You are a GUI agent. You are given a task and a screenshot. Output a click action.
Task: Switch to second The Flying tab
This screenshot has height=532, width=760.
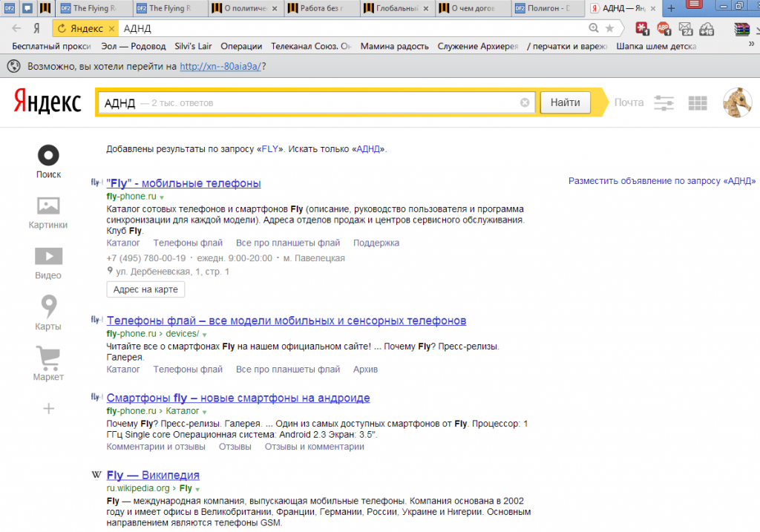170,8
